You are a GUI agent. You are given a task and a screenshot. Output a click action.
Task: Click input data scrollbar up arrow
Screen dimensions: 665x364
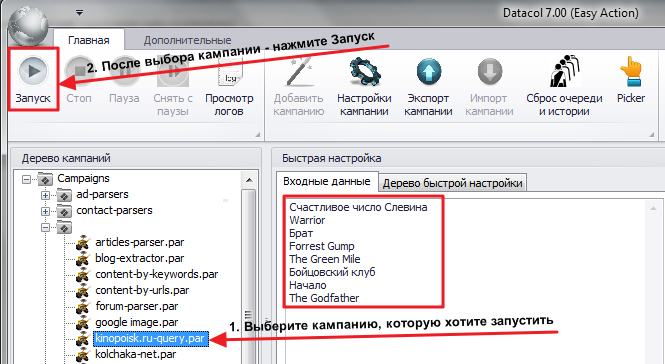point(653,207)
